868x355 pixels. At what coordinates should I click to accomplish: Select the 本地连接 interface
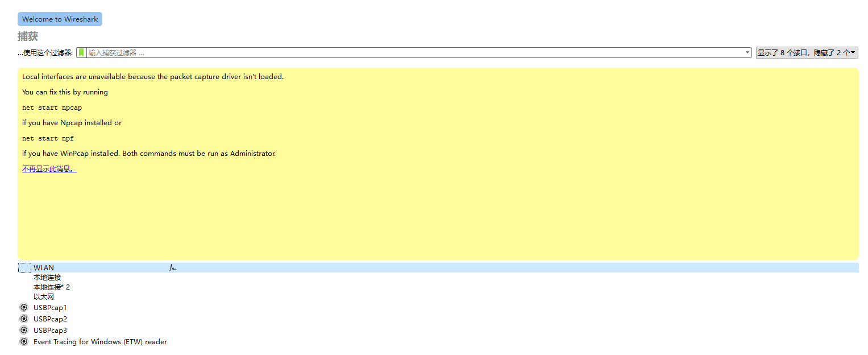coord(47,278)
